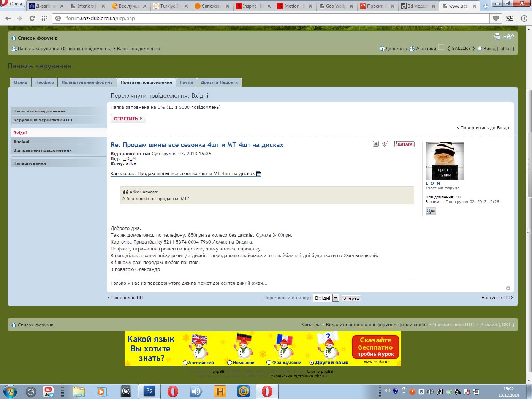The image size is (532, 399).
Task: Expand the message subject history icon
Action: coord(258,174)
